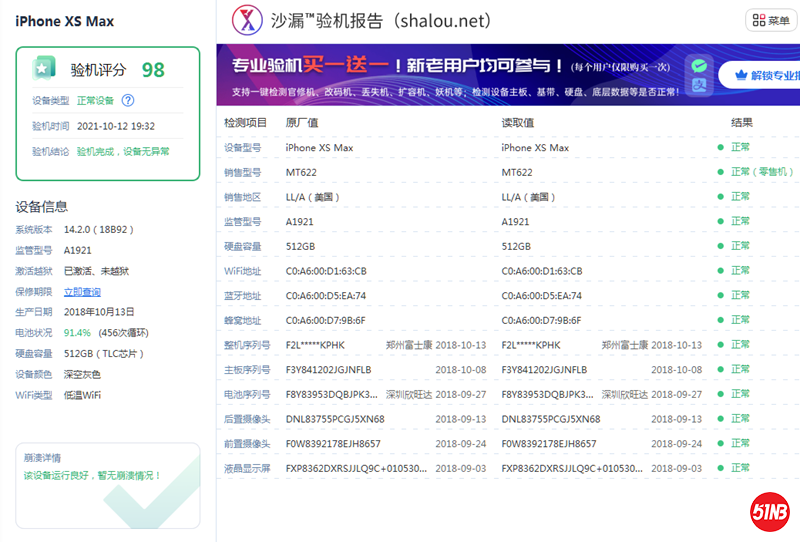Open the 菜单 menu
The image size is (800, 542).
tap(771, 20)
